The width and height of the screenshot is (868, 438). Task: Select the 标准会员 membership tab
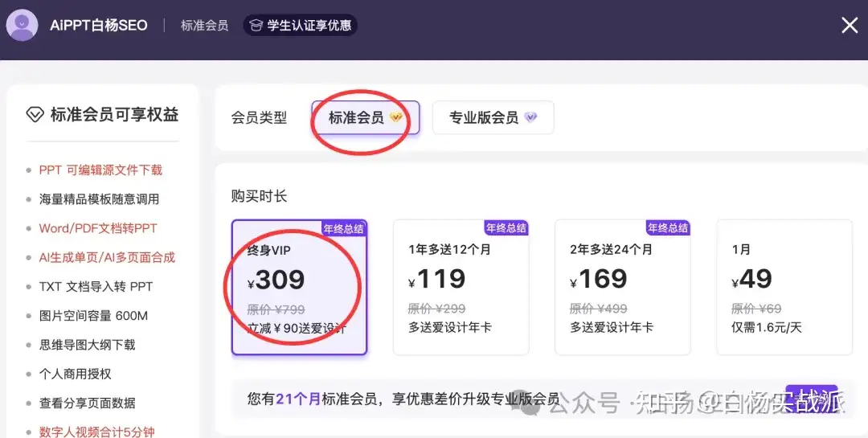point(366,117)
